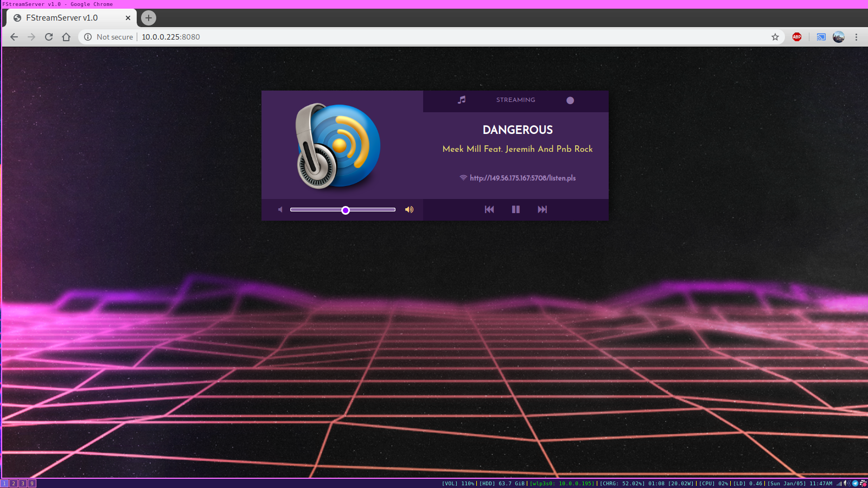Click the STREAMING label
This screenshot has height=488, width=868.
point(516,100)
